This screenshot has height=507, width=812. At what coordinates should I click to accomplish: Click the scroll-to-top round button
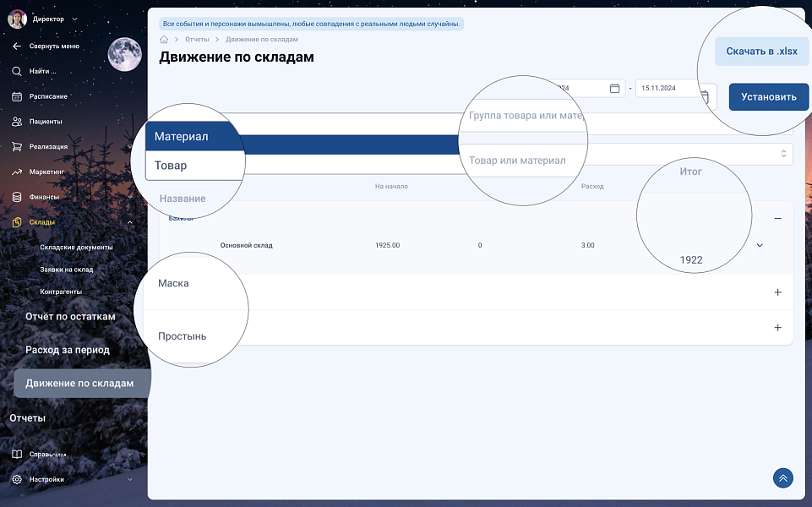(782, 478)
